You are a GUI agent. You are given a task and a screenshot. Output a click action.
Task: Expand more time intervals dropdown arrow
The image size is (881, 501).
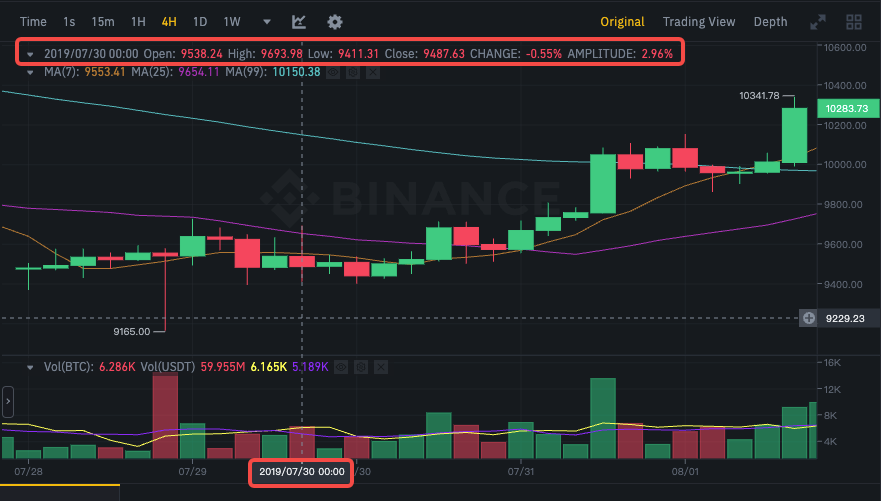coord(266,21)
